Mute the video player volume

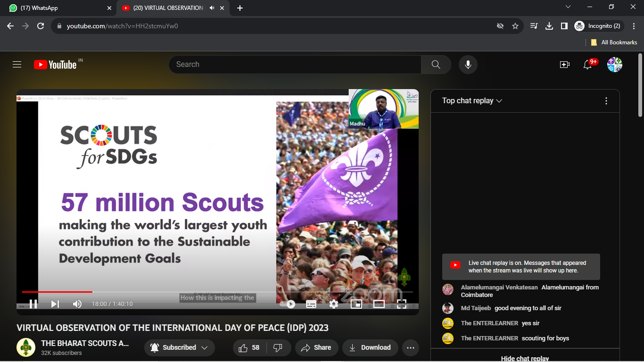click(x=77, y=304)
